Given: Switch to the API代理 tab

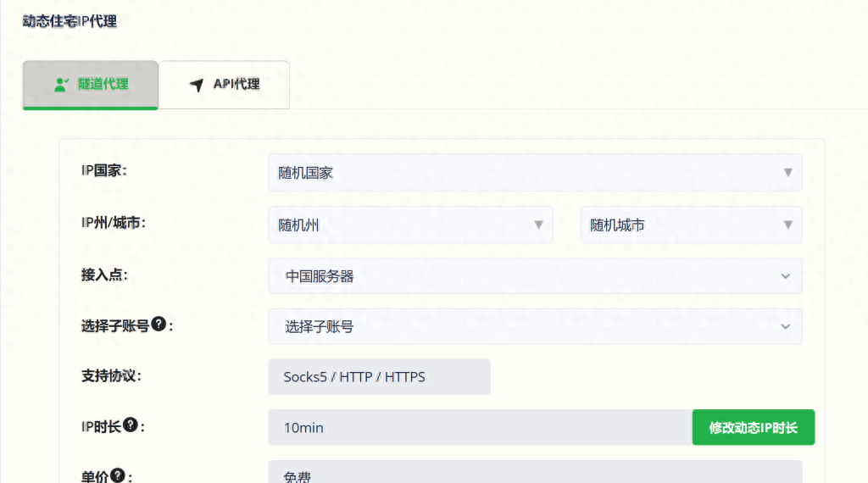Looking at the screenshot, I should click(x=225, y=85).
